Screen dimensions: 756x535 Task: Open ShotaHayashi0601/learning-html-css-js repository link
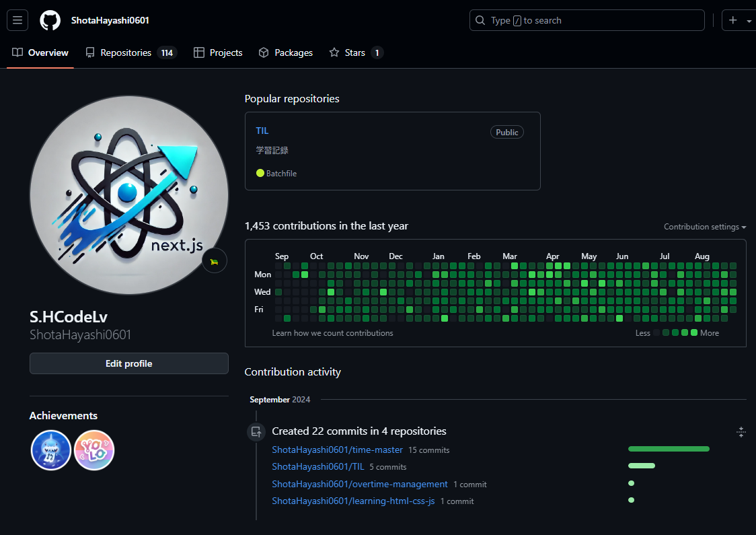pos(353,501)
